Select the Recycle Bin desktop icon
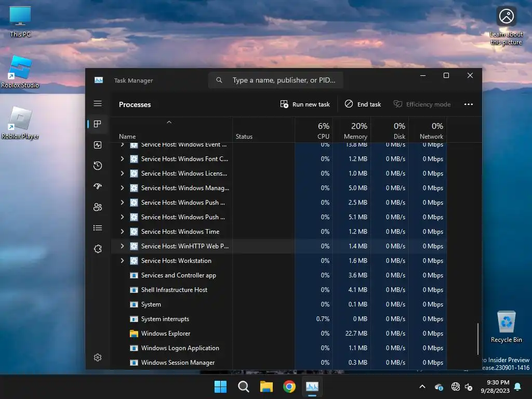Screen dimensions: 532x399 point(506,327)
